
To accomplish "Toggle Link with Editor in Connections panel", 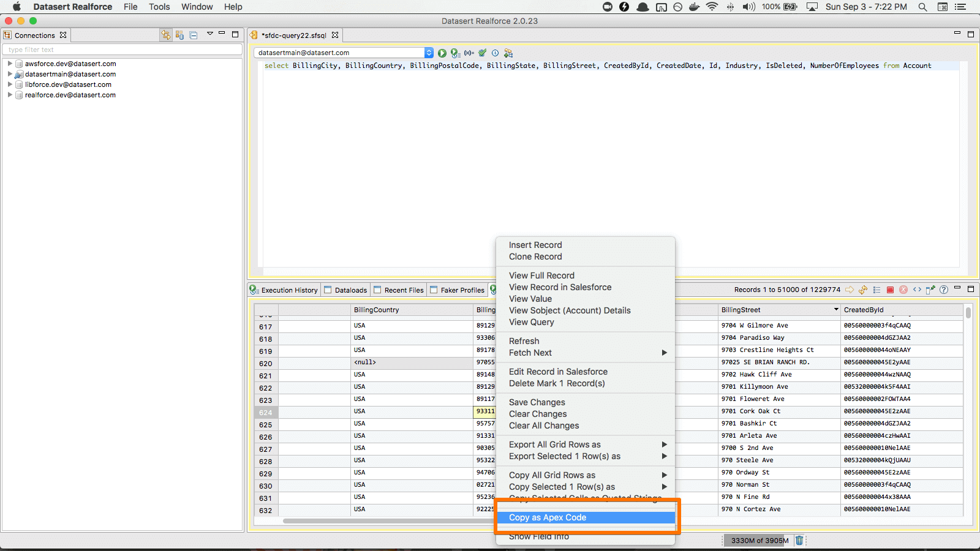I will click(165, 36).
